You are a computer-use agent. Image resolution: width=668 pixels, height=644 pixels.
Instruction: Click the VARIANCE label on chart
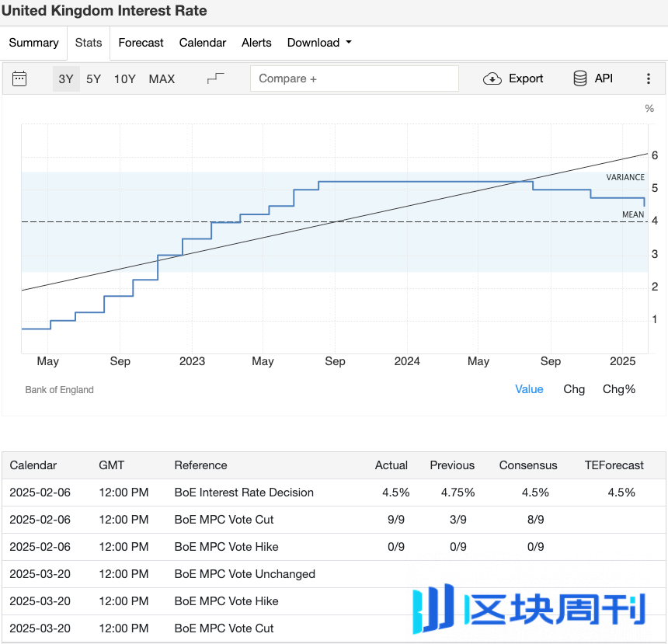(625, 177)
